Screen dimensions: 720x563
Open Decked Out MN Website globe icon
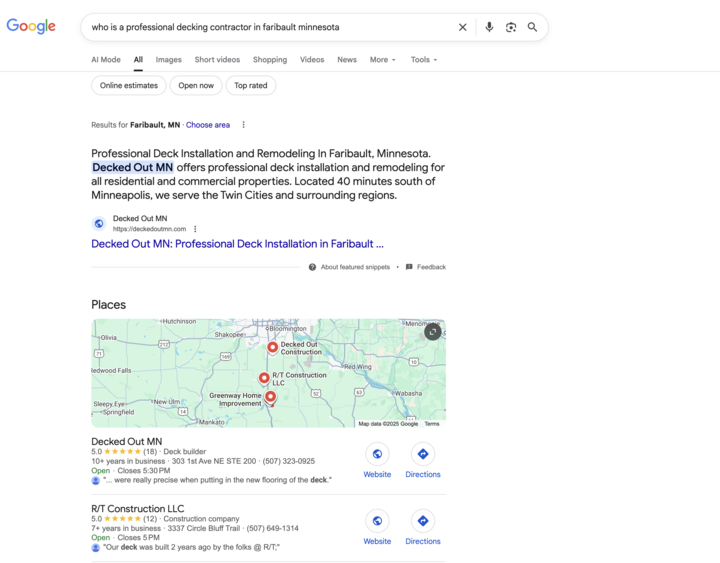click(x=377, y=454)
